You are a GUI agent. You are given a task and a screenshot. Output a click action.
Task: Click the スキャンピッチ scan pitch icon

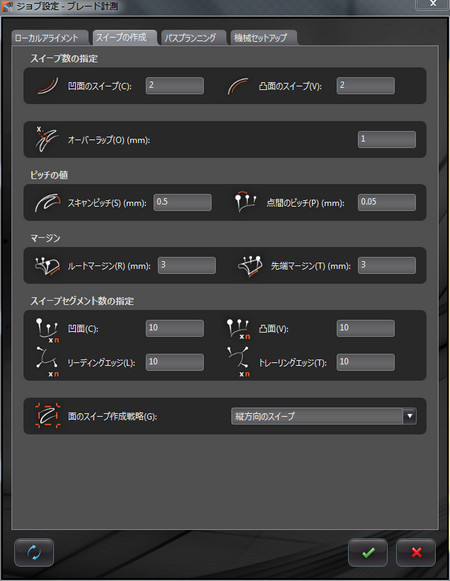pyautogui.click(x=47, y=202)
